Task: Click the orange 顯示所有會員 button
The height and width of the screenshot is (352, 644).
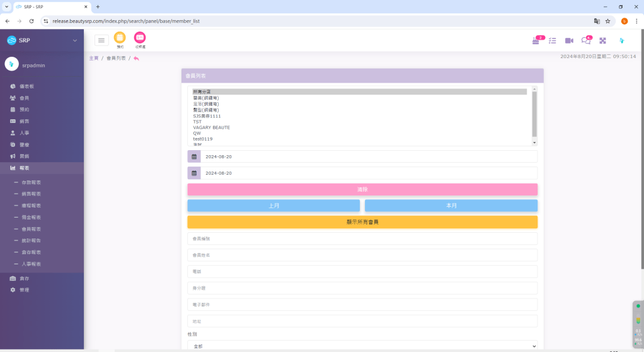Action: [x=362, y=222]
